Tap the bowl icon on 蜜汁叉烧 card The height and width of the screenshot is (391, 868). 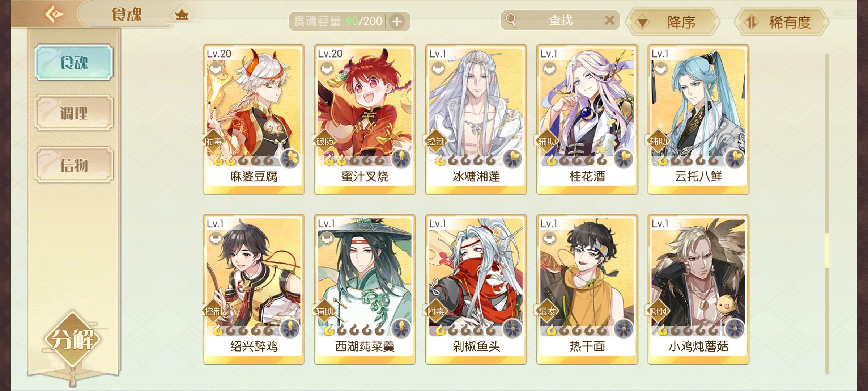[327, 68]
